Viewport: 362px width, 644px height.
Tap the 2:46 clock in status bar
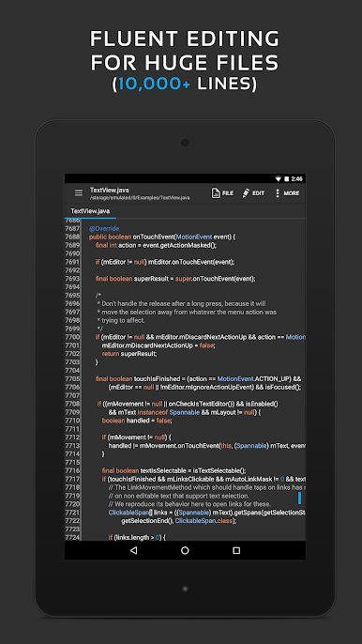click(x=296, y=178)
